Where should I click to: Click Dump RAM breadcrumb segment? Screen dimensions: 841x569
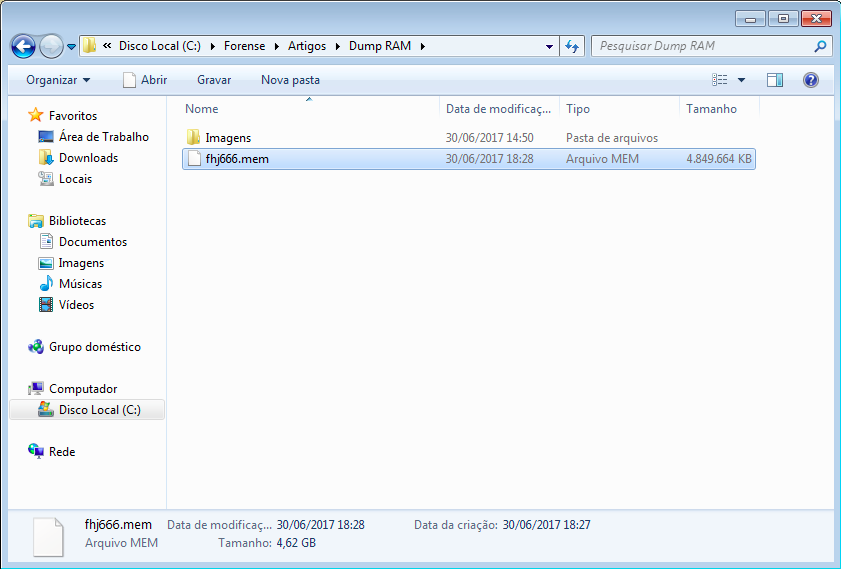click(380, 46)
